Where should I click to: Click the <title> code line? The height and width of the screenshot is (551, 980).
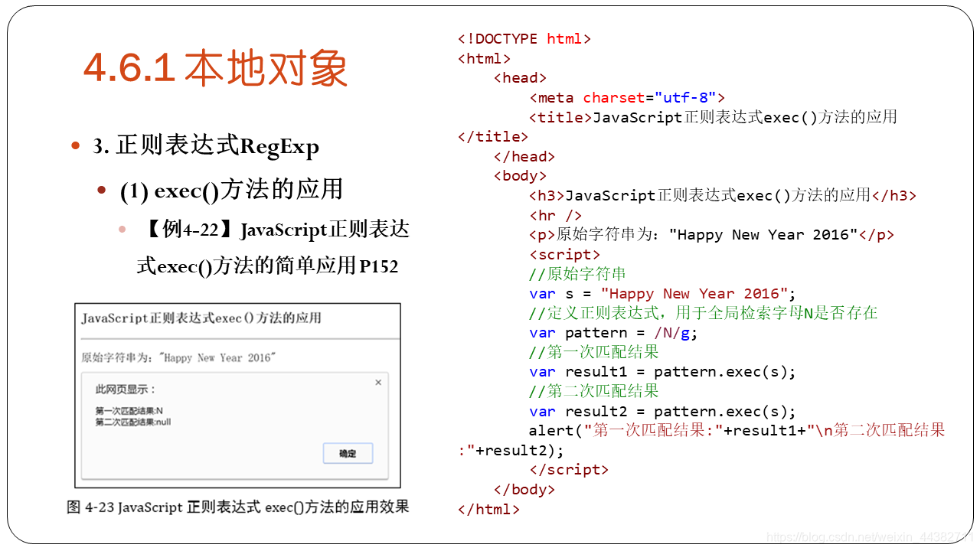click(x=713, y=117)
